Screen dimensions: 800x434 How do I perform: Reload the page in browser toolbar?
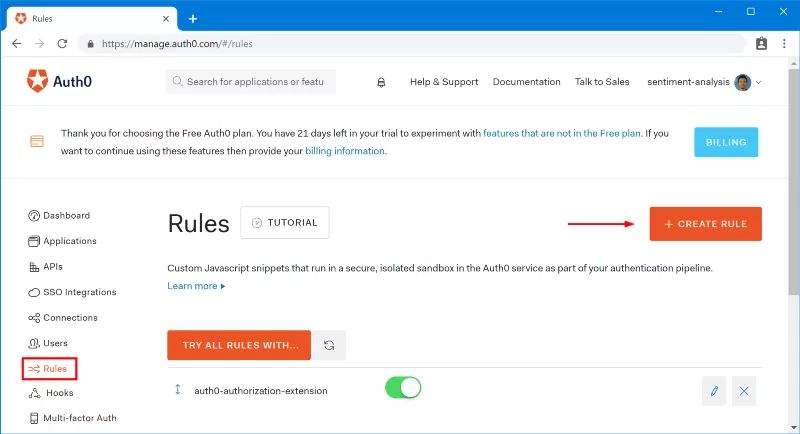coord(62,44)
